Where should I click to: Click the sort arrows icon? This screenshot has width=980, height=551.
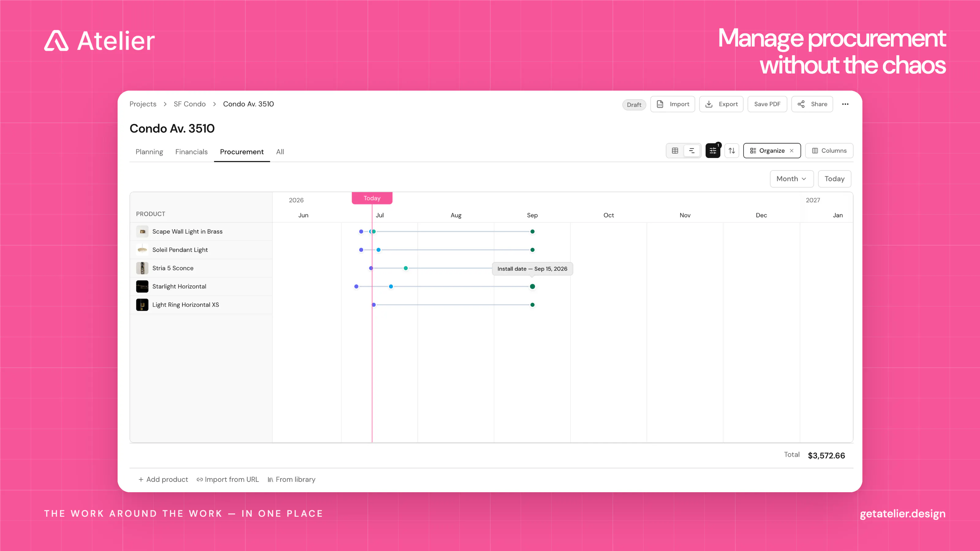coord(732,151)
